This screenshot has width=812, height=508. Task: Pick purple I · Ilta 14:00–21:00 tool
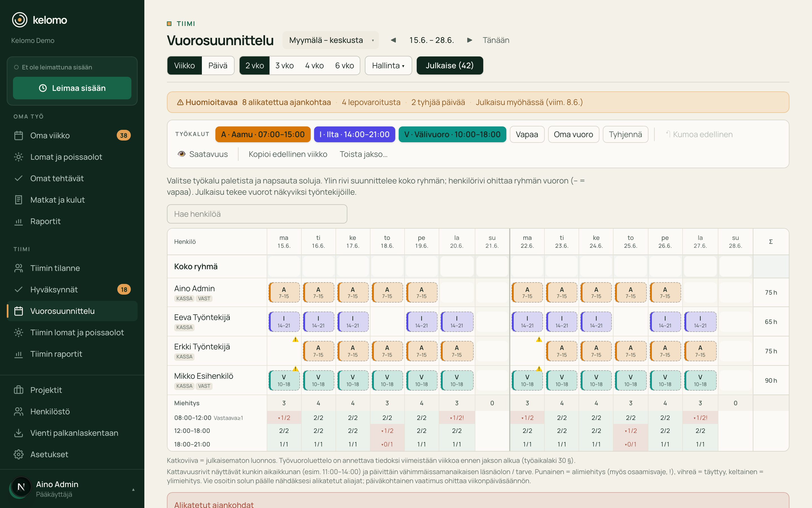click(354, 134)
